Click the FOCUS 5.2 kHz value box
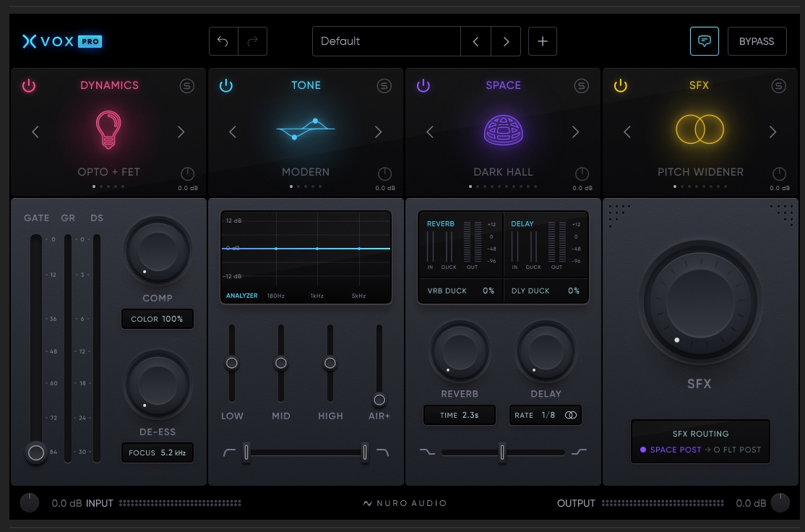 157,453
